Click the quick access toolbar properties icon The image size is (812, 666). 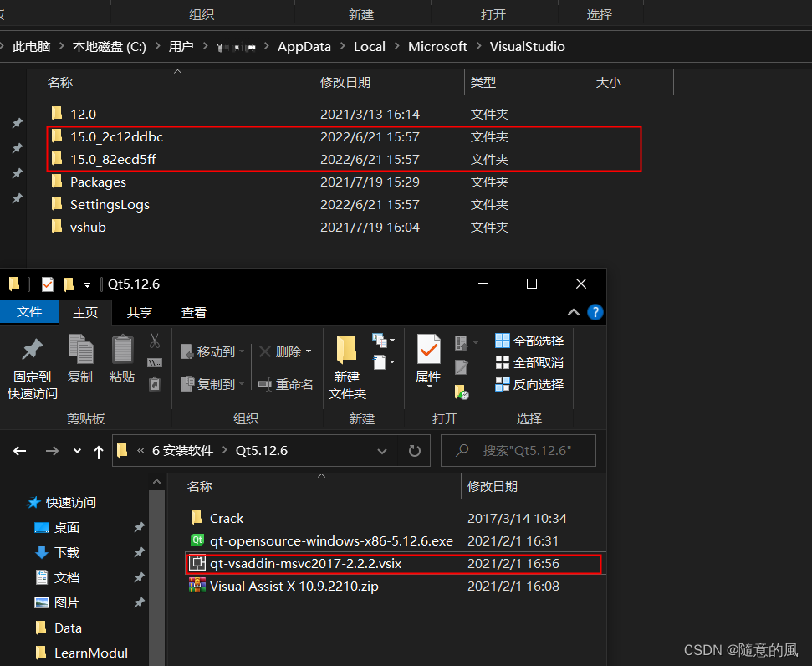coord(47,284)
